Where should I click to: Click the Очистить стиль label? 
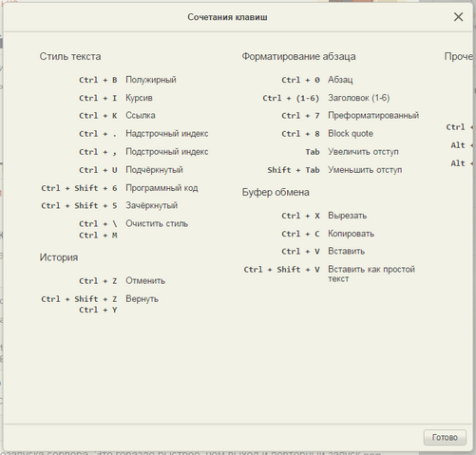coord(157,223)
